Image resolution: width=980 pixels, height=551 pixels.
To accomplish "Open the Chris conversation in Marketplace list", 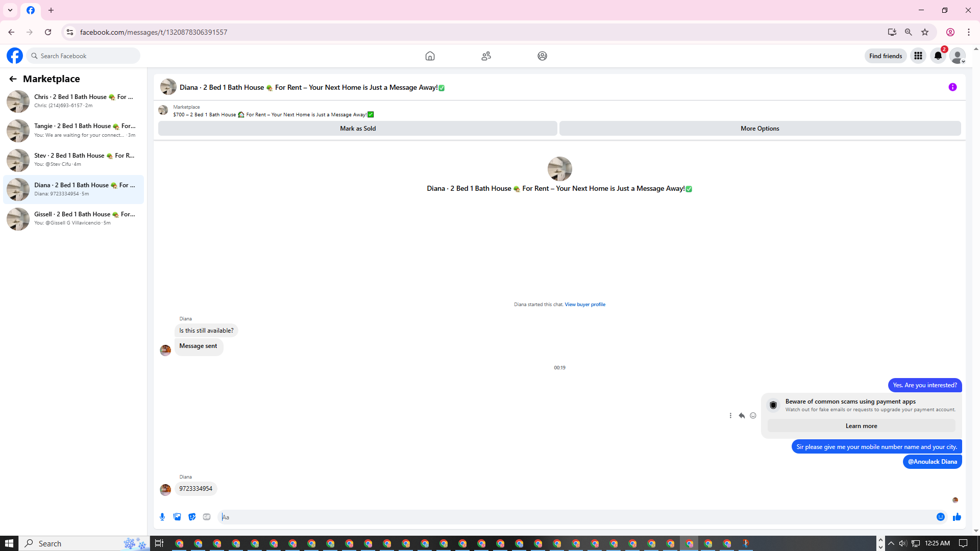I will tap(73, 101).
